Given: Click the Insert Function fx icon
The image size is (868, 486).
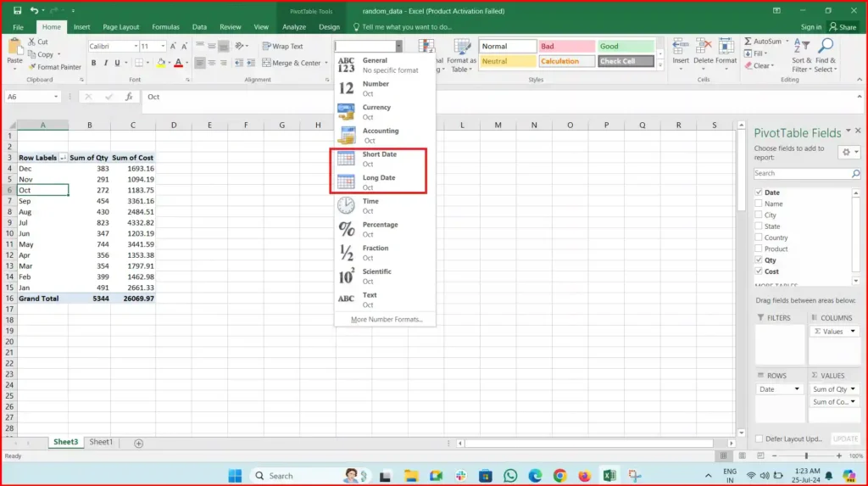Looking at the screenshot, I should 129,97.
